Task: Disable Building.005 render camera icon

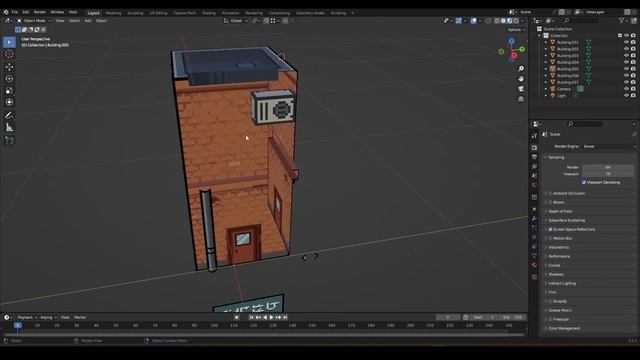Action: pyautogui.click(x=633, y=69)
